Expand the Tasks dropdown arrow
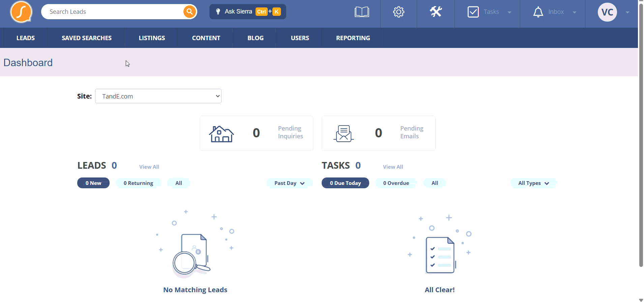 [x=509, y=12]
